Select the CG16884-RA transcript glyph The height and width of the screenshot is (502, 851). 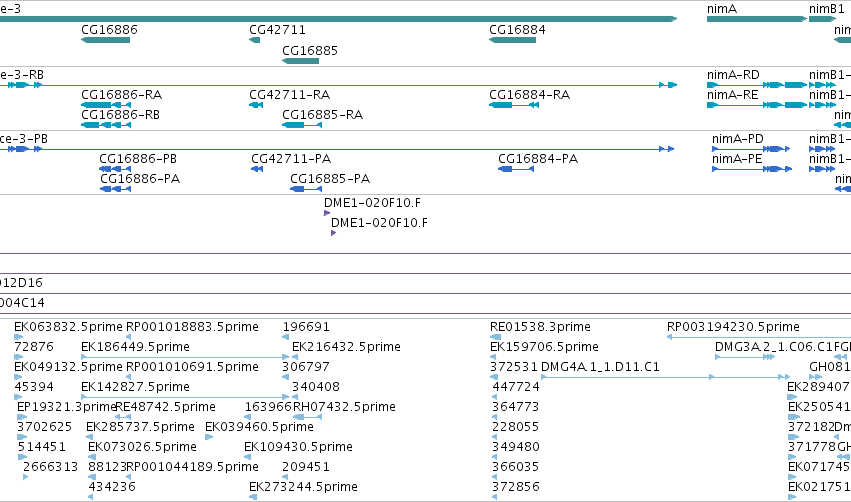coord(514,105)
